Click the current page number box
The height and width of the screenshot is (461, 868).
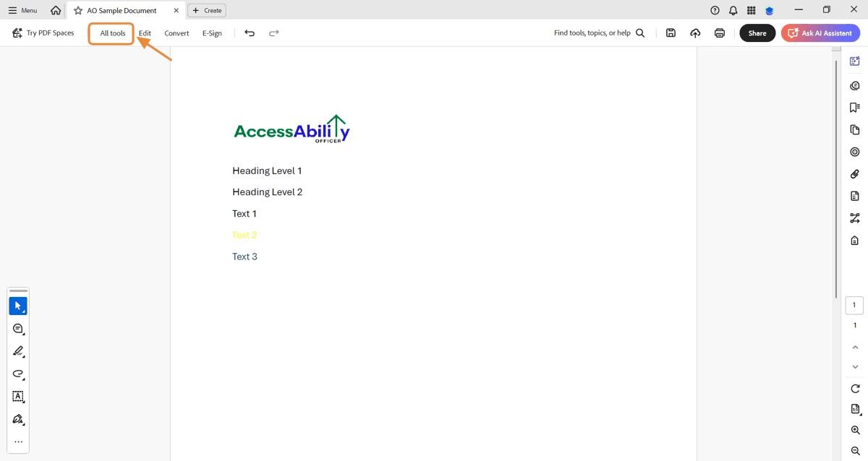(854, 305)
